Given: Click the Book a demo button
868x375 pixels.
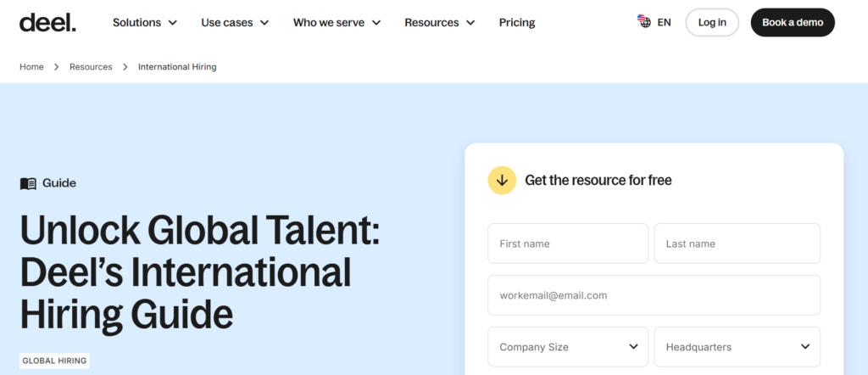Looking at the screenshot, I should (x=793, y=23).
